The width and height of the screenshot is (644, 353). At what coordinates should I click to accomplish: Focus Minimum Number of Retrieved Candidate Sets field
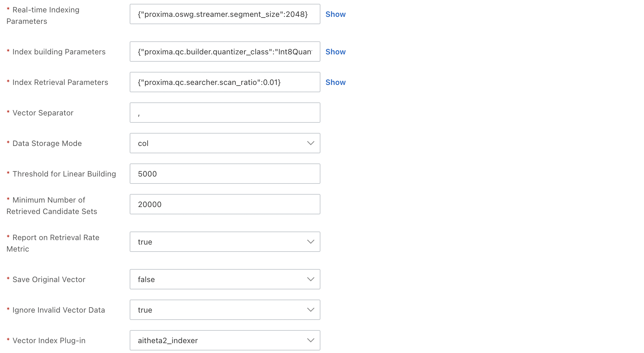coord(225,204)
